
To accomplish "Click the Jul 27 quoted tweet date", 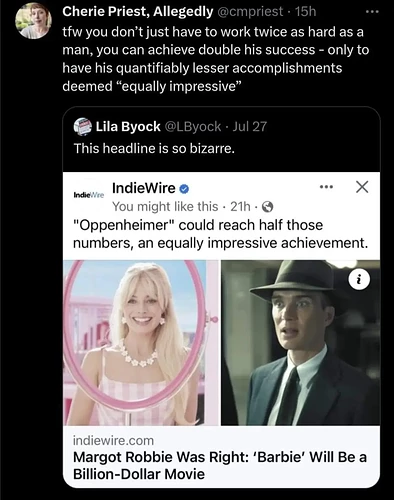I will pos(249,127).
